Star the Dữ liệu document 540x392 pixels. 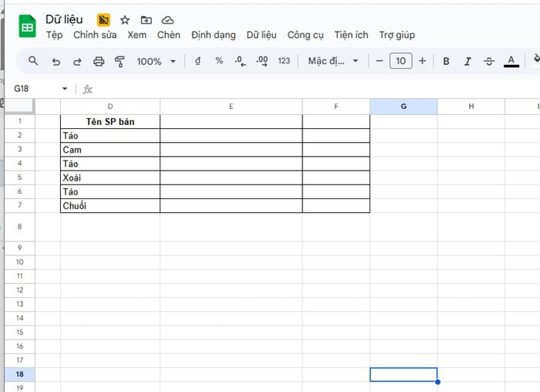(125, 20)
